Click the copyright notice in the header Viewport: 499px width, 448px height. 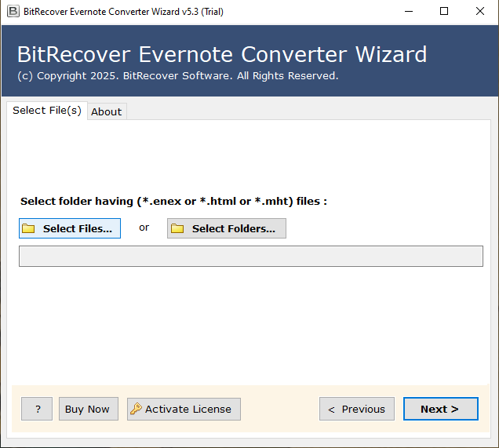point(177,76)
